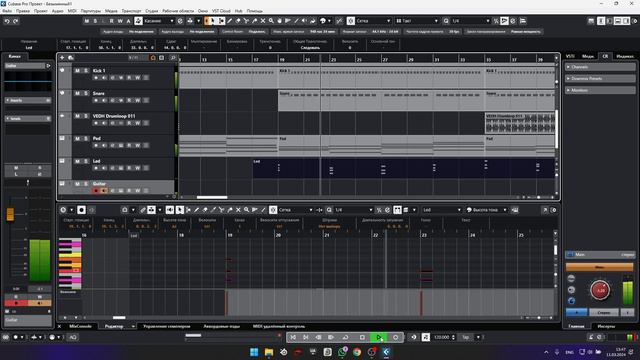
Task: Select the Zoom magnifier tool in project toolbar
Action: (x=271, y=21)
